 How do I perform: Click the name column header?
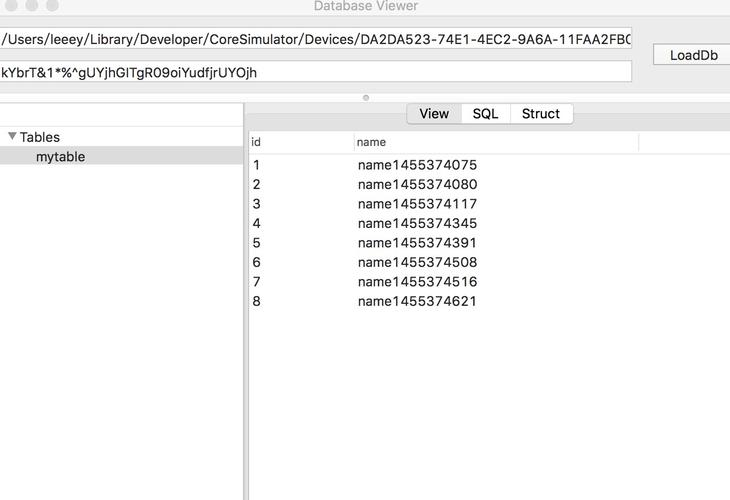[496, 142]
